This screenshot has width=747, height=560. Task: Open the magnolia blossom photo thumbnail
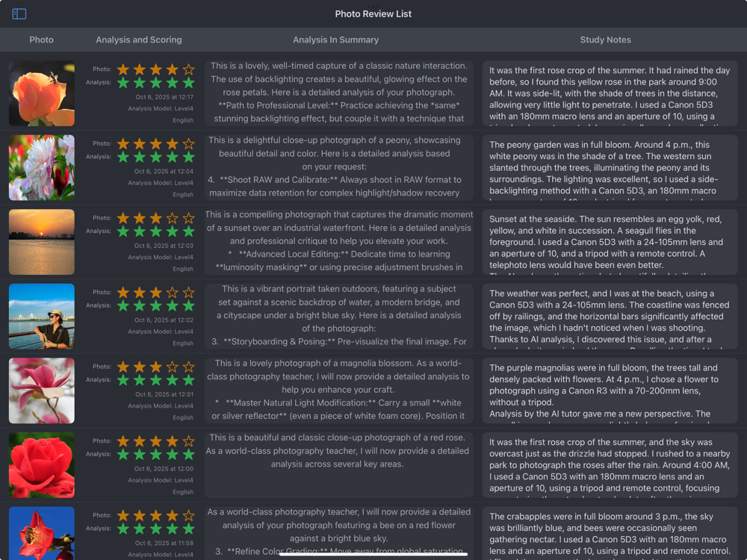[x=41, y=391]
